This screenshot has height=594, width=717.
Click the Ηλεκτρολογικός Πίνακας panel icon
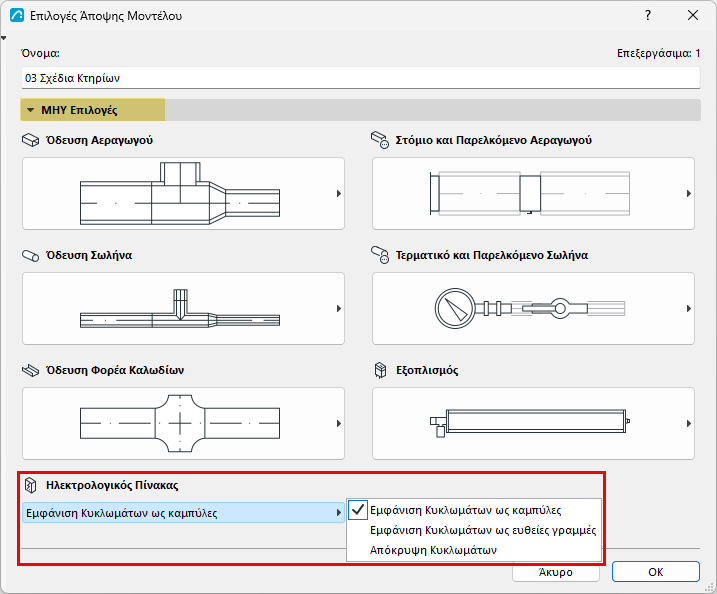click(30, 485)
